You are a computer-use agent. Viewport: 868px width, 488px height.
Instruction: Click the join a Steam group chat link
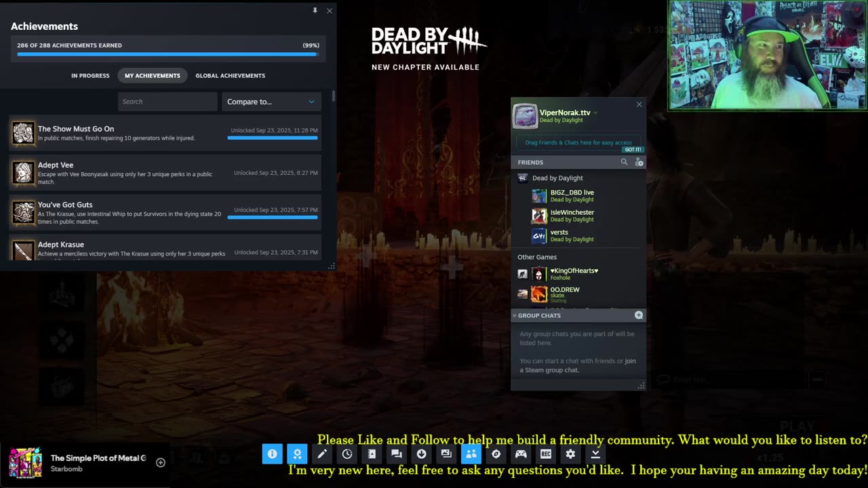coord(578,365)
